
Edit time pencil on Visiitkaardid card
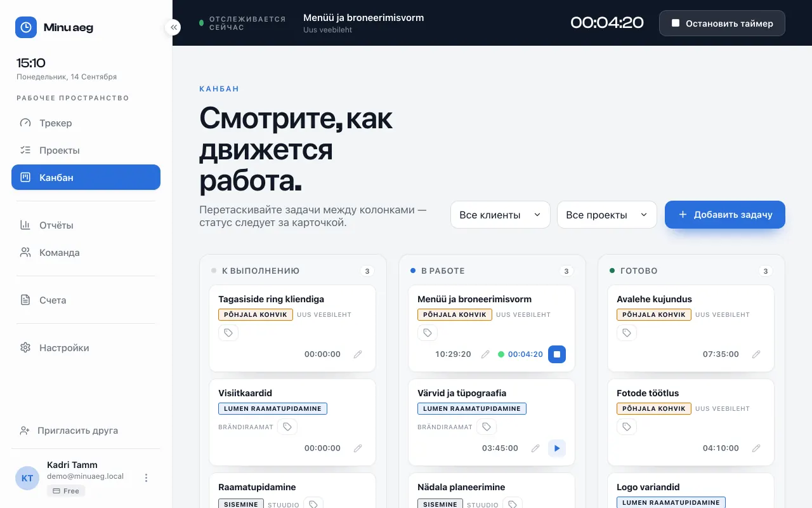pyautogui.click(x=358, y=448)
